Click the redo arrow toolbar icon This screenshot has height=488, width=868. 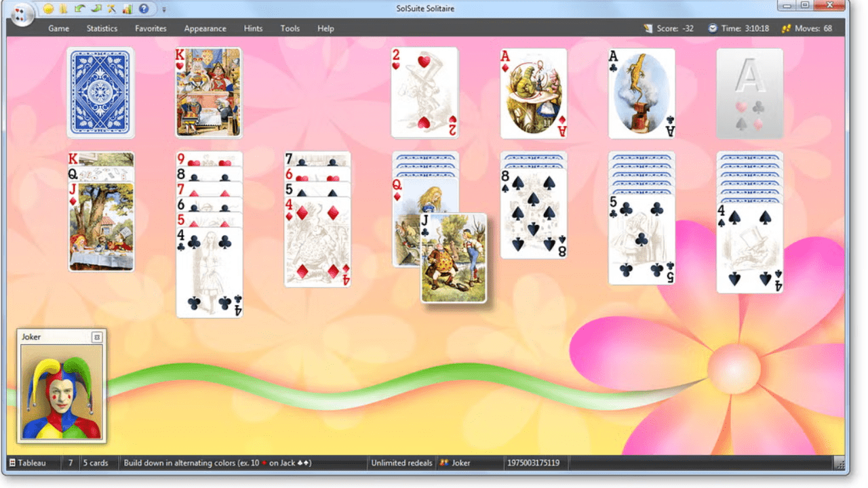point(96,9)
